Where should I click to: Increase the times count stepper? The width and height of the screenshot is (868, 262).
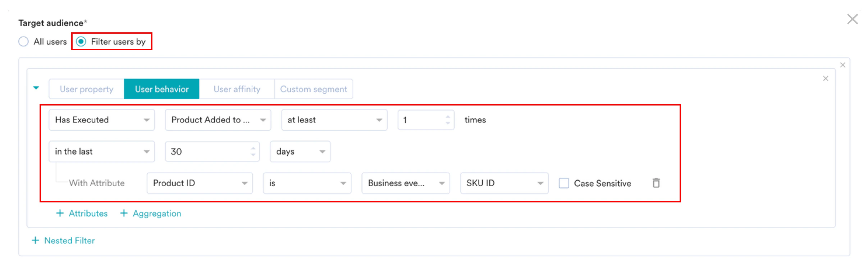448,117
